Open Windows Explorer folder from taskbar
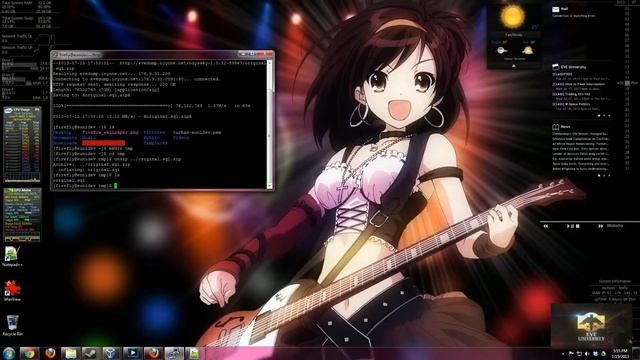Viewport: 640px width, 360px height. pos(71,353)
